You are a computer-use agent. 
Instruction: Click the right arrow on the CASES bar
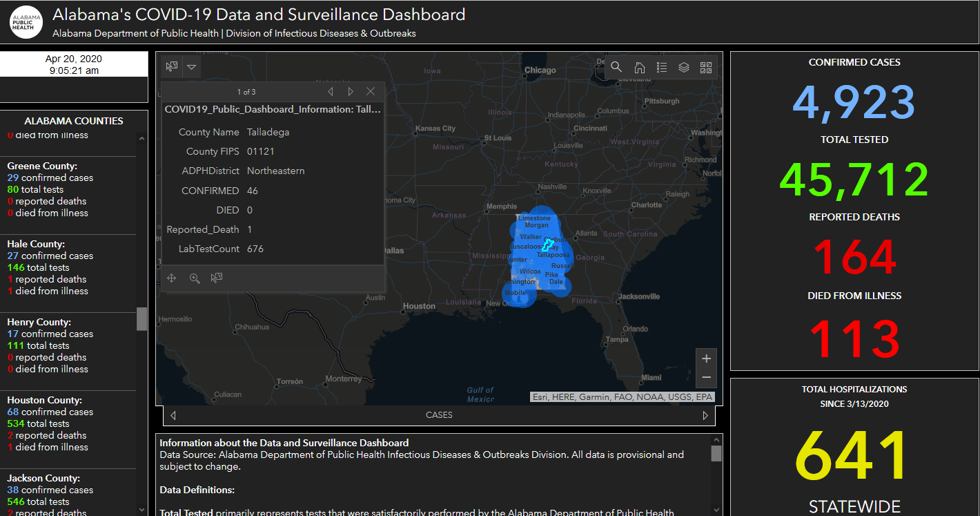pos(705,414)
